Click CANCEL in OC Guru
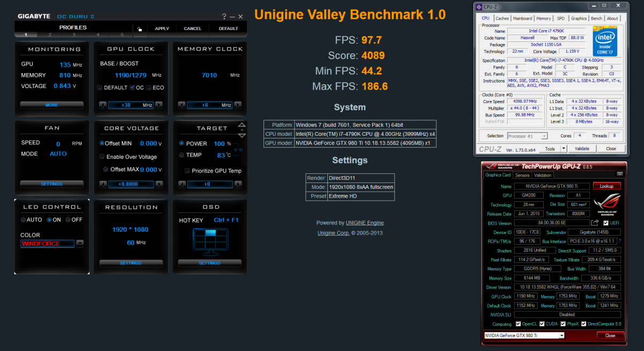This screenshot has height=351, width=644. [193, 28]
